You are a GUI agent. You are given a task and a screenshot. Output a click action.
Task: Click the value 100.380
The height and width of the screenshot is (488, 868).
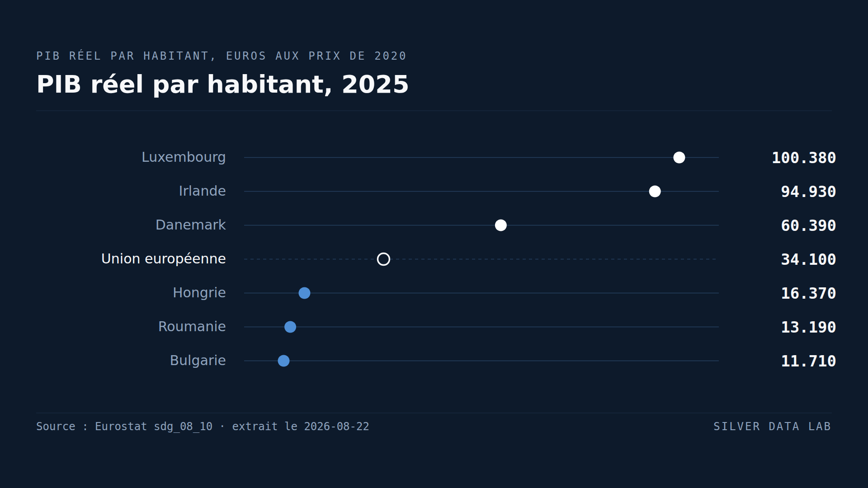pyautogui.click(x=804, y=158)
